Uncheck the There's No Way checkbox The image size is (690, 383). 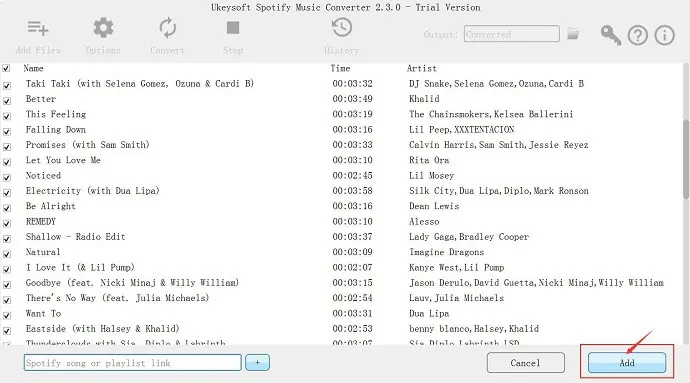(x=7, y=300)
